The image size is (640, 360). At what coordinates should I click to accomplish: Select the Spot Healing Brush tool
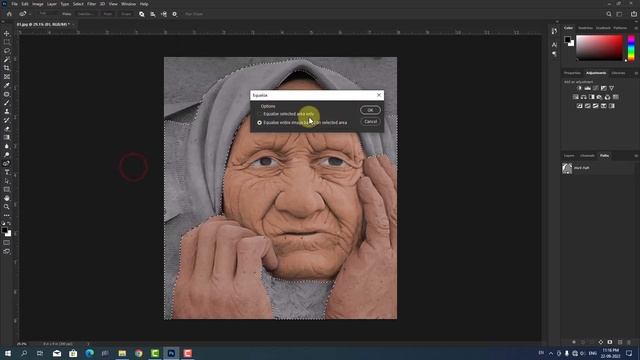[7, 94]
